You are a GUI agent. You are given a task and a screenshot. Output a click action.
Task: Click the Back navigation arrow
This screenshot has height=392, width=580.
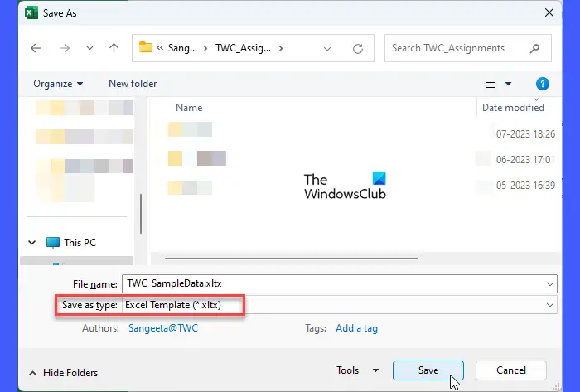coord(36,48)
